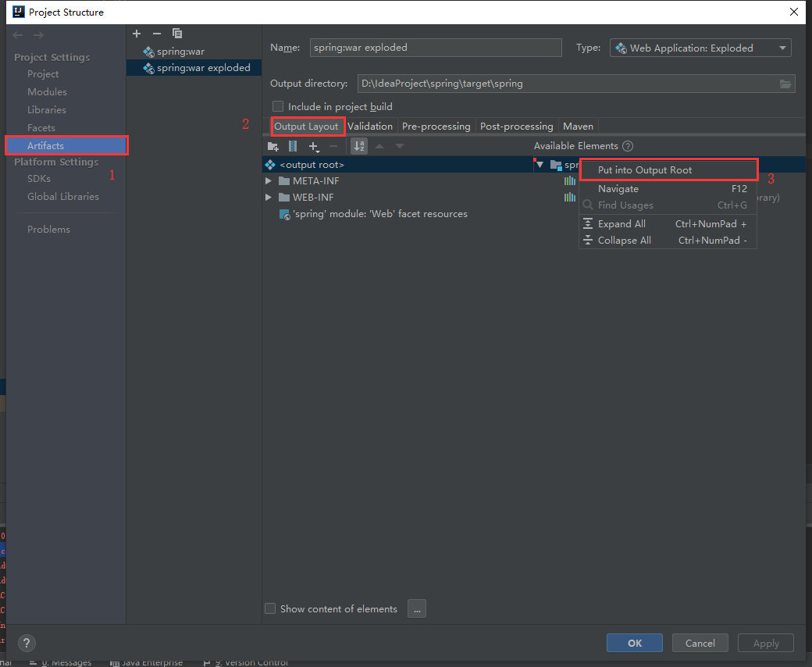Close the Project Structure dialog

pyautogui.click(x=793, y=12)
